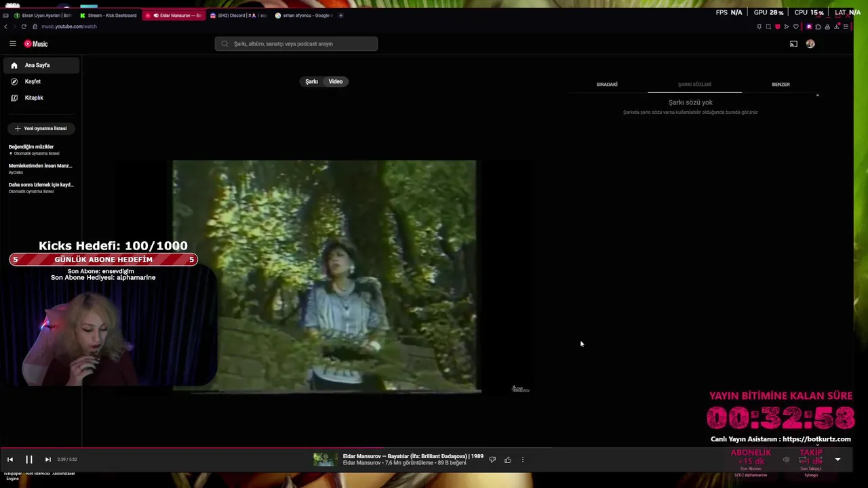Open the browser easy setup menu icon
This screenshot has height=488, width=868.
pos(846,26)
